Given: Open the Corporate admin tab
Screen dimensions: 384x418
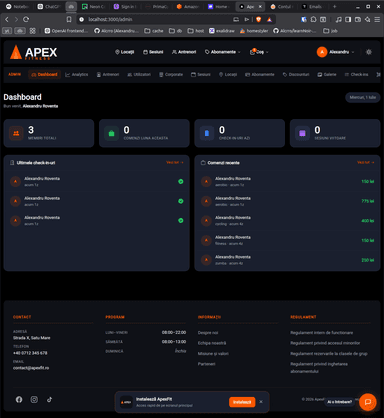Looking at the screenshot, I should pyautogui.click(x=171, y=74).
